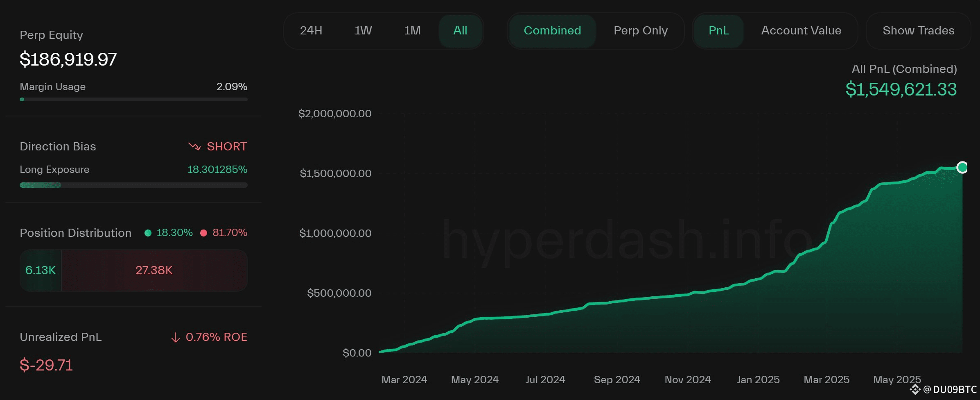Click the 0.76% ROE label
This screenshot has width=980, height=400.
(217, 337)
